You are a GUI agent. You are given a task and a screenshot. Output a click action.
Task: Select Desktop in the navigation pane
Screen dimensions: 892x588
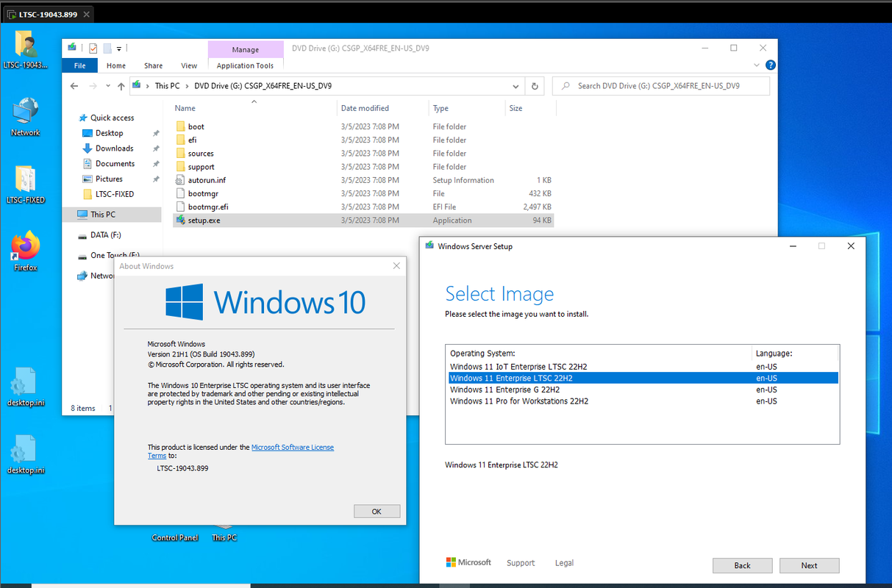tap(109, 133)
